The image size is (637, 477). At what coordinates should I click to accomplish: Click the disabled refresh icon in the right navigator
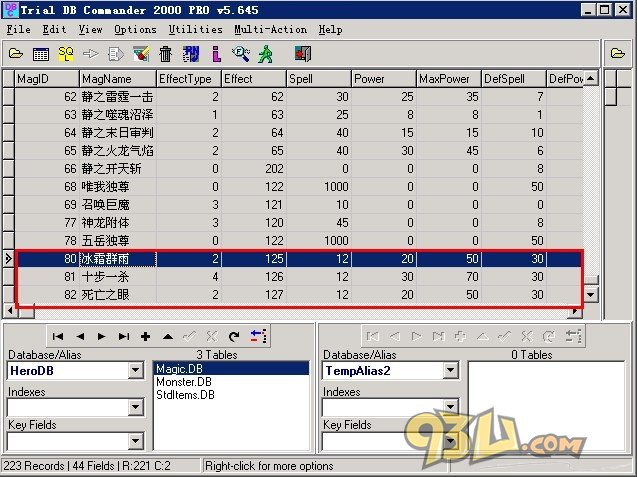(548, 336)
